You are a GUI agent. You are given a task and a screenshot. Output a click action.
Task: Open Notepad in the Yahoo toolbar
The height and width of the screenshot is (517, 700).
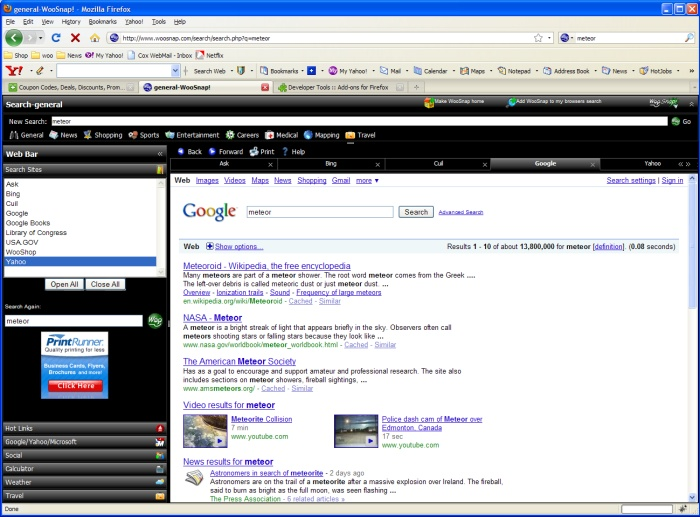514,71
